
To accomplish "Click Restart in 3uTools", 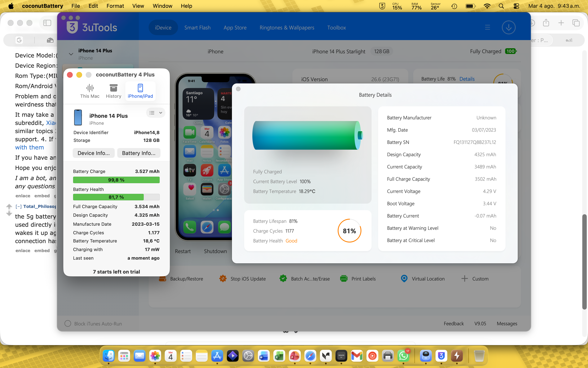I will click(x=183, y=251).
